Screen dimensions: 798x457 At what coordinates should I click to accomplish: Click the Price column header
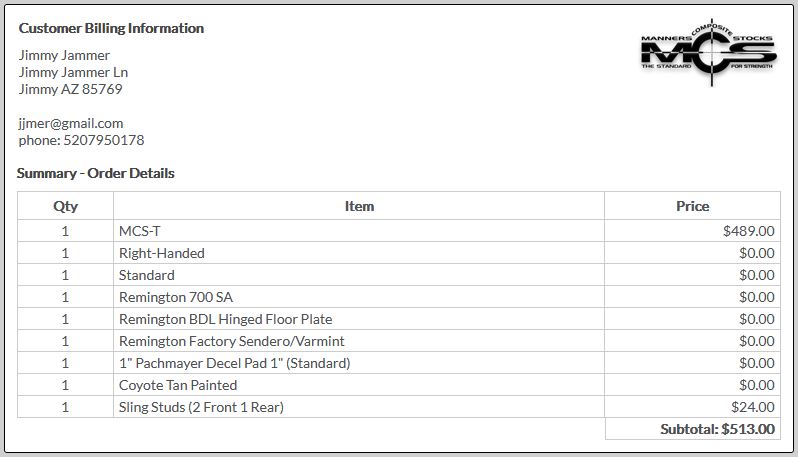point(692,206)
